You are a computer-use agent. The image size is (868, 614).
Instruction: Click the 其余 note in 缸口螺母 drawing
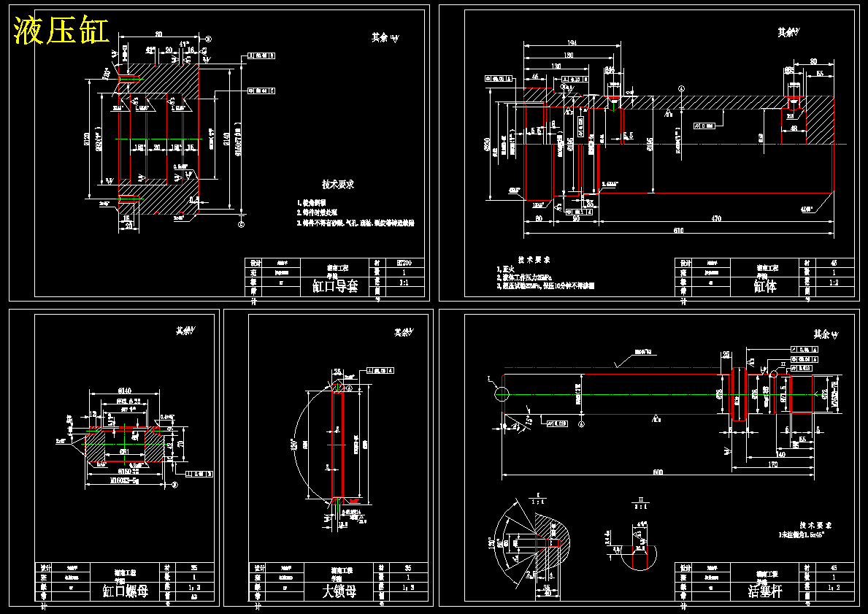[x=185, y=331]
